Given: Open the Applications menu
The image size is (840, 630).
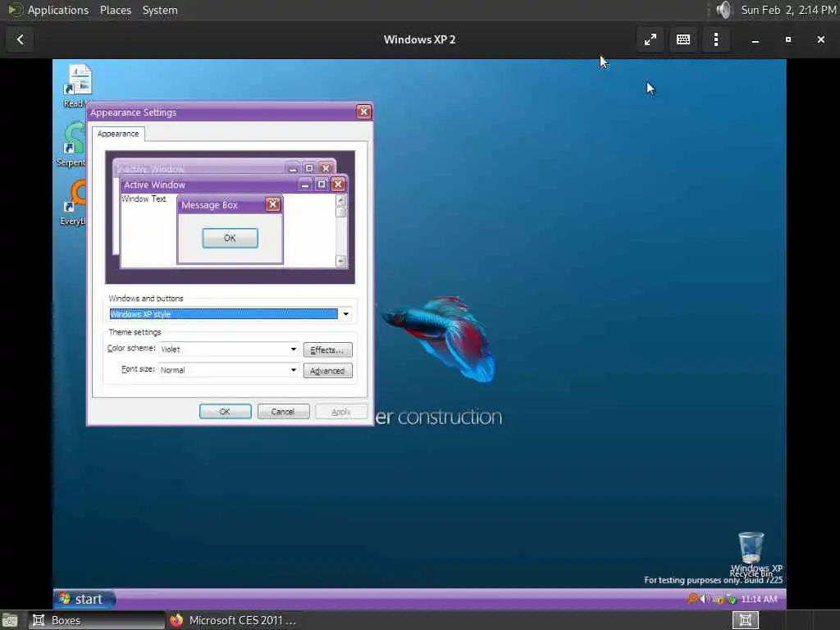Looking at the screenshot, I should pyautogui.click(x=58, y=10).
